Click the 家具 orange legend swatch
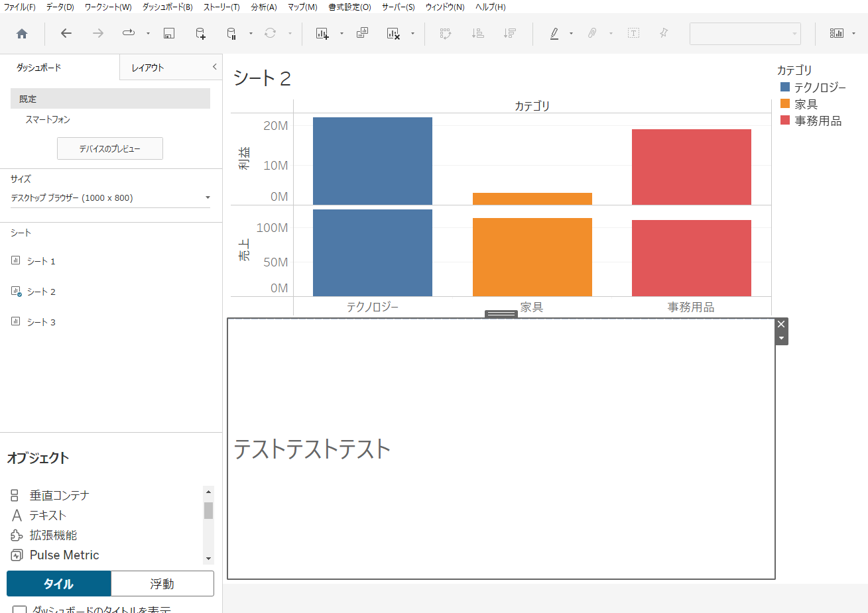 [785, 103]
